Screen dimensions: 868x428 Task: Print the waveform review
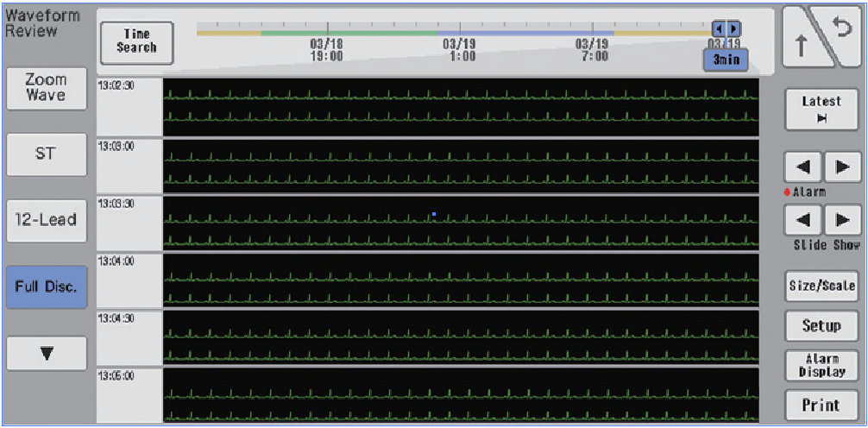coord(821,405)
